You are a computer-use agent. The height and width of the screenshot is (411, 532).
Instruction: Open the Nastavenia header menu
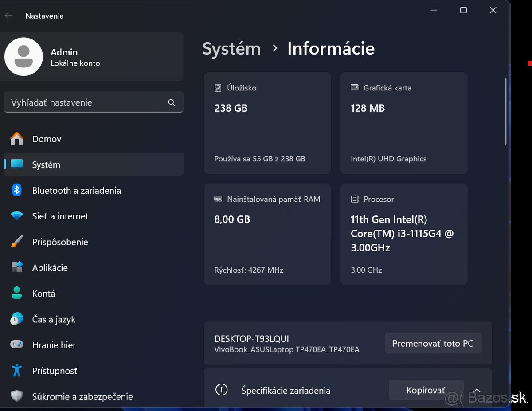[x=44, y=15]
